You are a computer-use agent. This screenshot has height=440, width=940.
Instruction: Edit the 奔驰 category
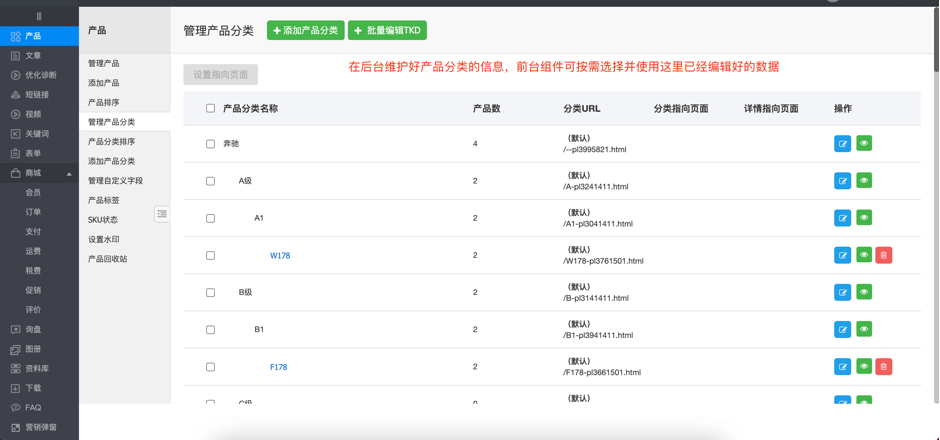tap(842, 143)
